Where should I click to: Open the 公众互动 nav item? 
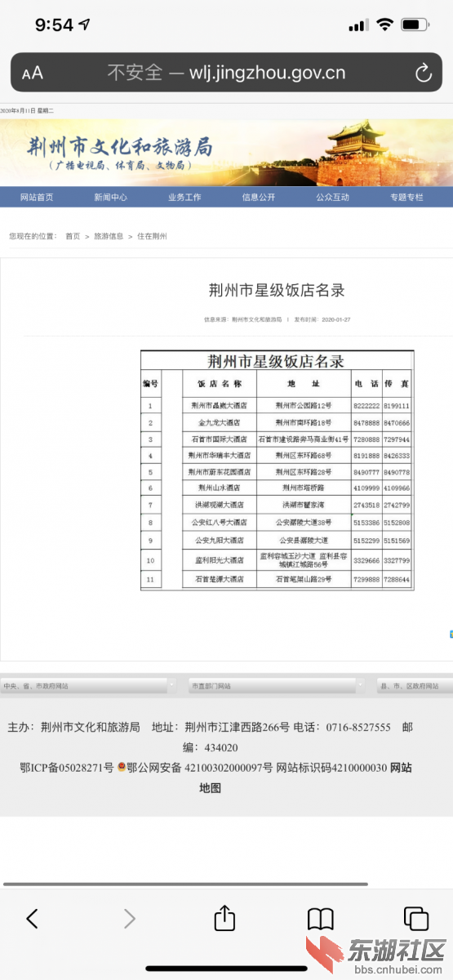click(333, 197)
